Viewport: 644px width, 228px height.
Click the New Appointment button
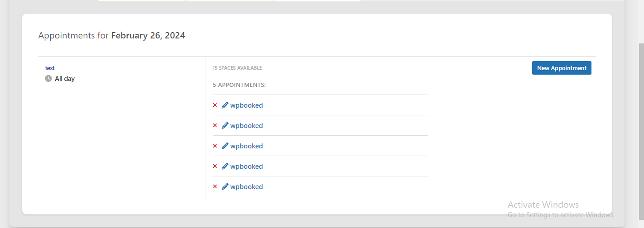pyautogui.click(x=562, y=68)
